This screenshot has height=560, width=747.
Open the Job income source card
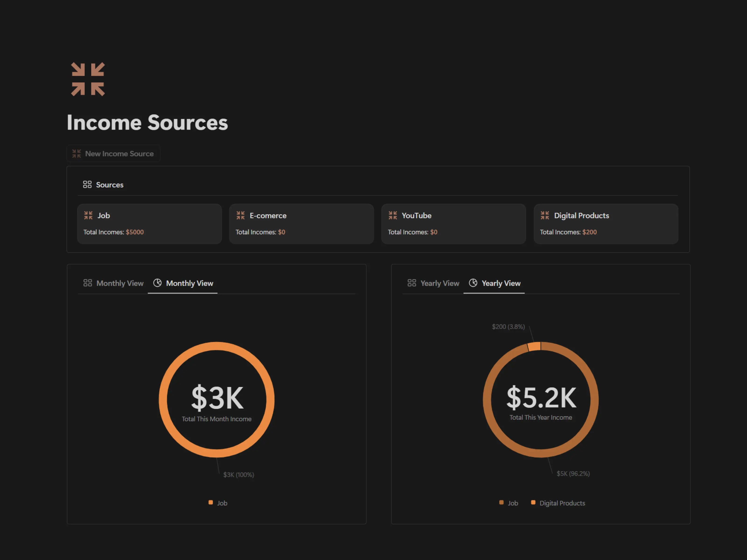[149, 224]
